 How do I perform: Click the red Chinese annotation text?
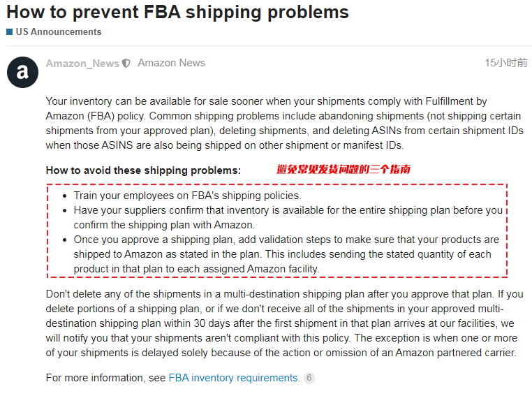click(343, 169)
